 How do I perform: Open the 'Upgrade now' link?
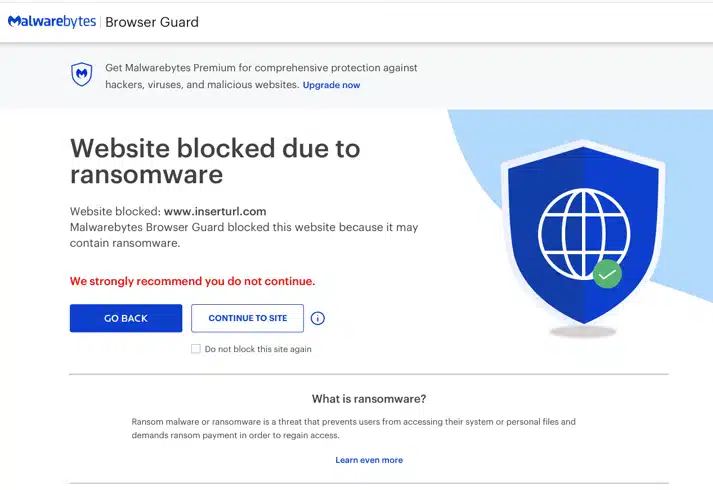(x=331, y=85)
